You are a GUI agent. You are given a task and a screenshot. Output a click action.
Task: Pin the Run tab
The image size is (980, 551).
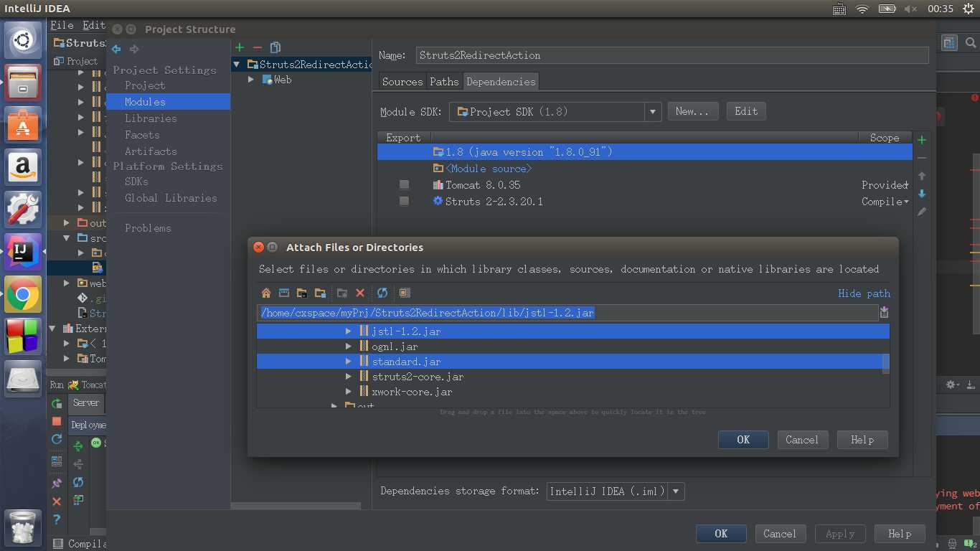57,484
